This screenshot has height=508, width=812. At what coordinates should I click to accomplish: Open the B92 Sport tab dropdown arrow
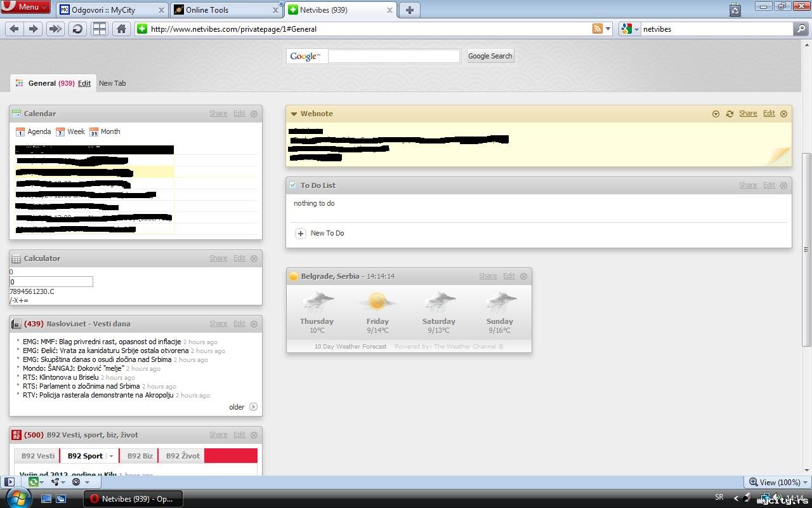111,456
